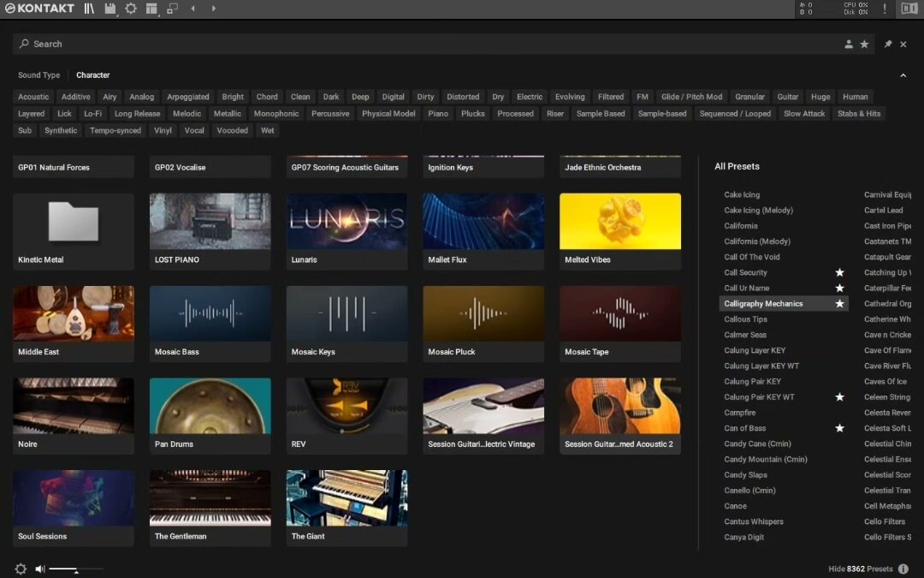Open the preset info icon

click(x=903, y=569)
